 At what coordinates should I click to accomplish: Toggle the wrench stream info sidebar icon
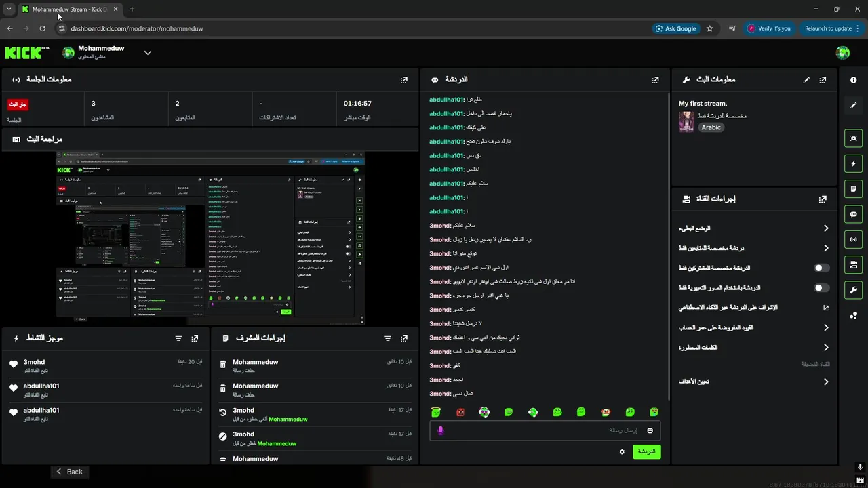[x=853, y=290]
